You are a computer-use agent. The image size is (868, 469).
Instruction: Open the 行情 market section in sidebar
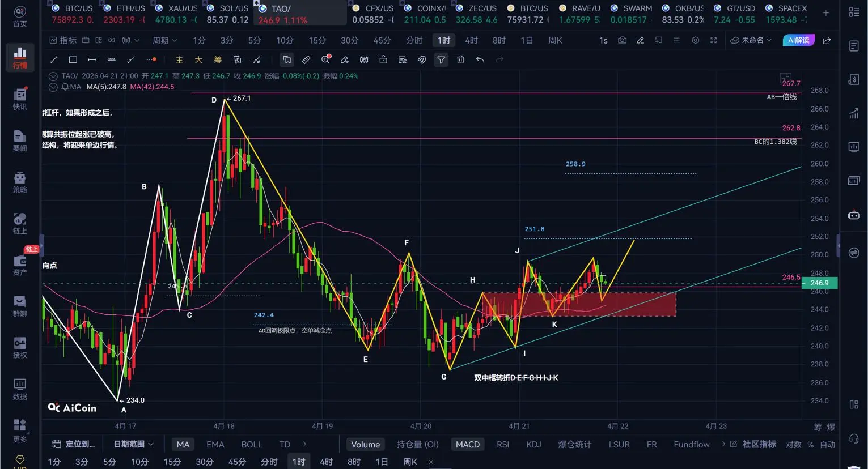click(20, 58)
